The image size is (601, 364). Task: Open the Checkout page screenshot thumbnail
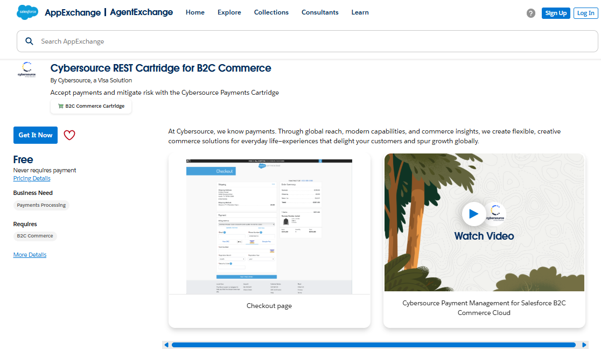tap(269, 226)
